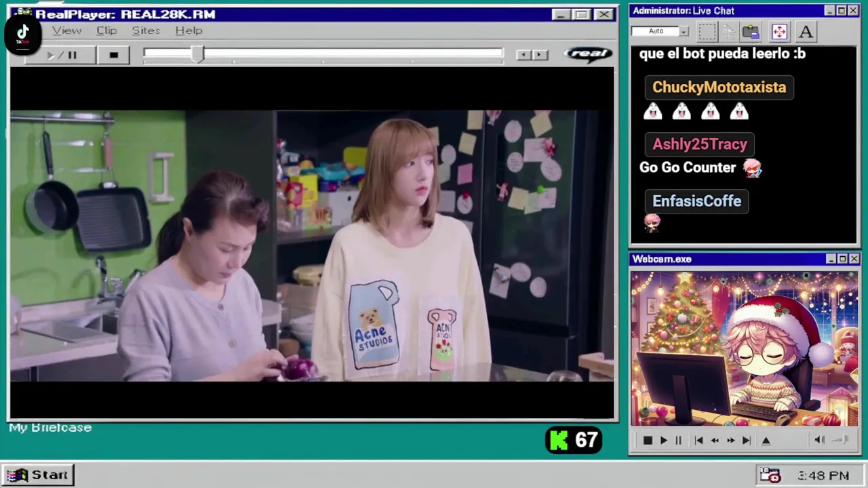
Task: Open the Start menu
Action: tap(38, 475)
